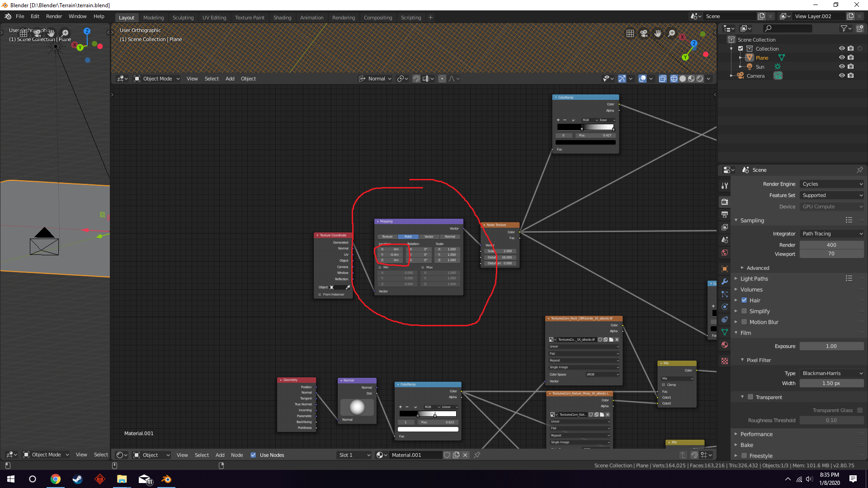Hide the Sun object in viewport
The height and width of the screenshot is (488, 868).
pos(842,66)
